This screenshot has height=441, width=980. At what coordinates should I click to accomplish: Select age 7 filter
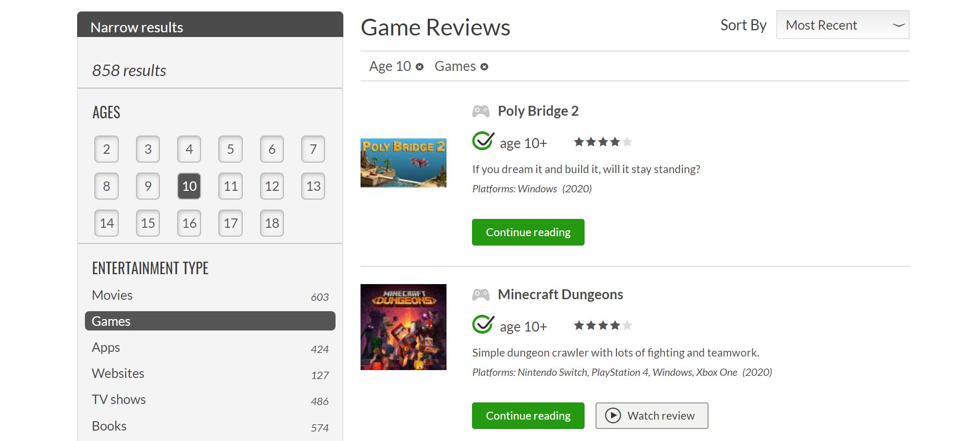tap(313, 149)
